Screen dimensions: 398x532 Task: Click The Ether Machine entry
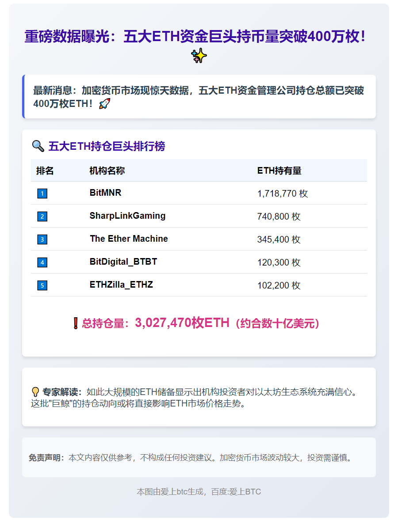pyautogui.click(x=129, y=239)
